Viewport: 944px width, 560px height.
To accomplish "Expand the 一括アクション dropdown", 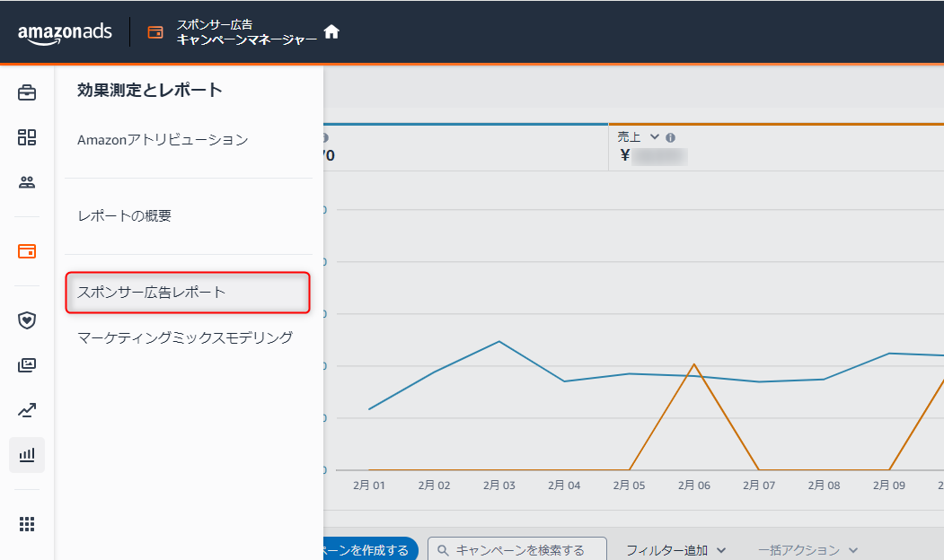I will (807, 550).
